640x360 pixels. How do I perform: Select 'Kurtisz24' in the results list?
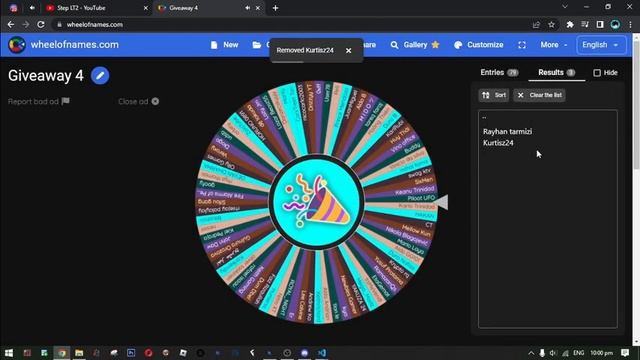498,143
